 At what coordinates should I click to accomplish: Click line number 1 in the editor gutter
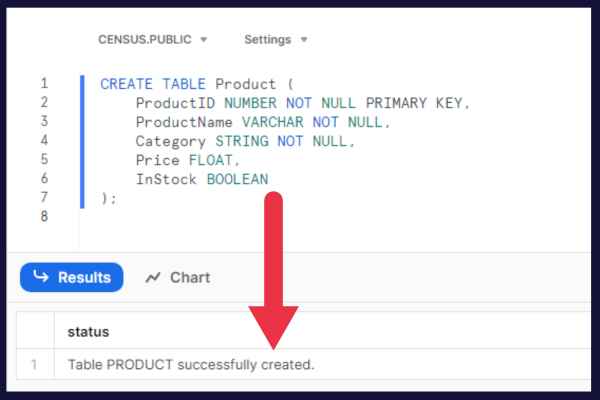[44, 83]
